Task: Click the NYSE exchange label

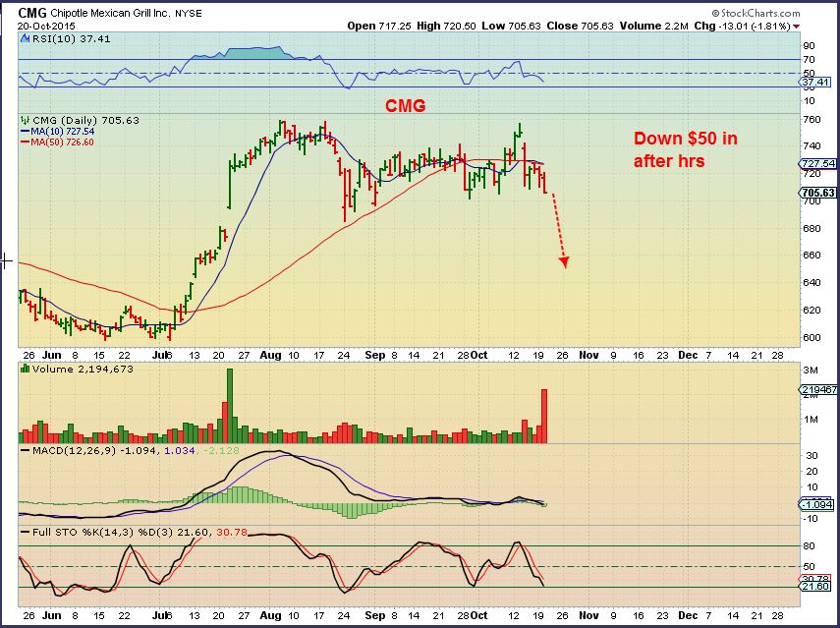Action: [188, 14]
